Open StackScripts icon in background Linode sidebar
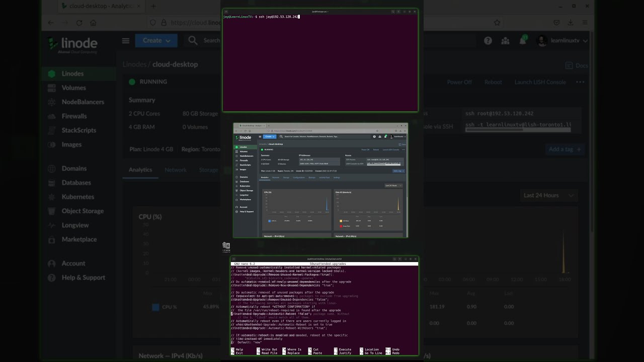This screenshot has height=362, width=644. tap(51, 130)
